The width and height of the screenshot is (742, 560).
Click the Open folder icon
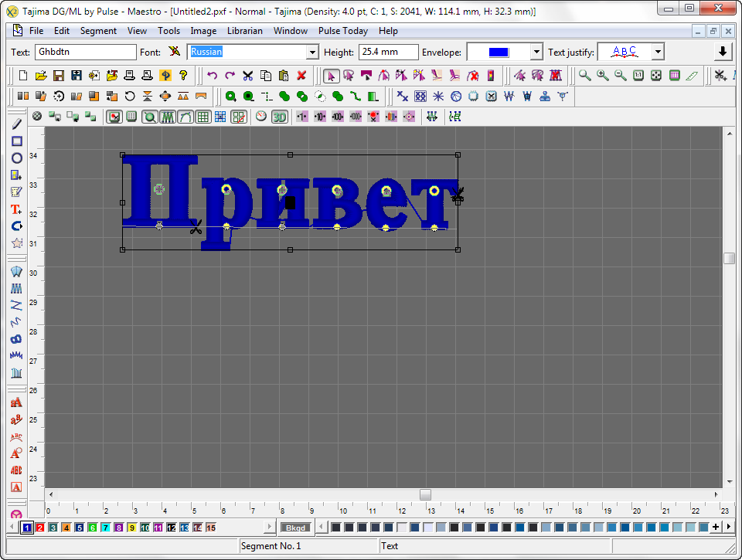pyautogui.click(x=41, y=76)
